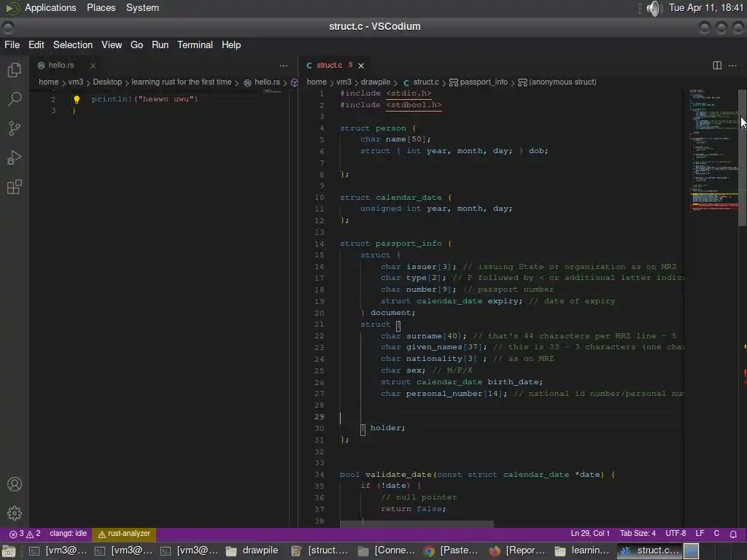This screenshot has width=747, height=560.
Task: Switch to struct.c... VSCodium taskbar entry
Action: 649,551
